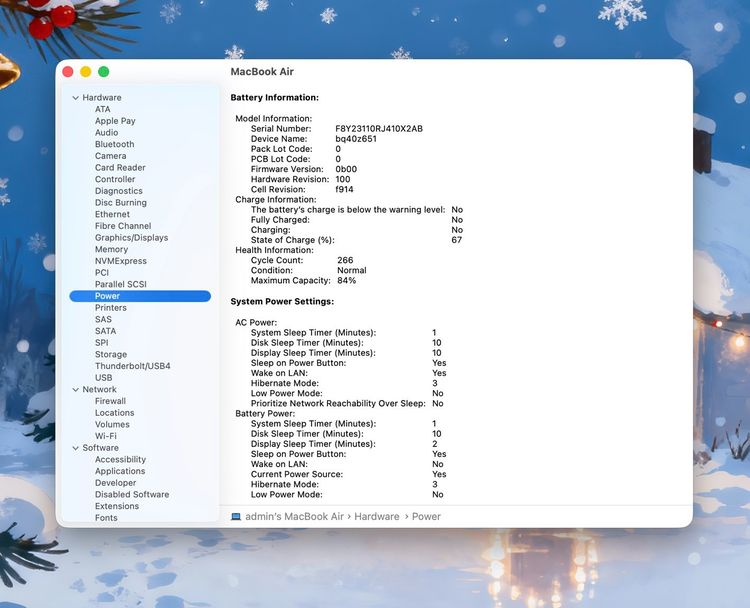Select Locations under Network
750x608 pixels.
(x=114, y=413)
